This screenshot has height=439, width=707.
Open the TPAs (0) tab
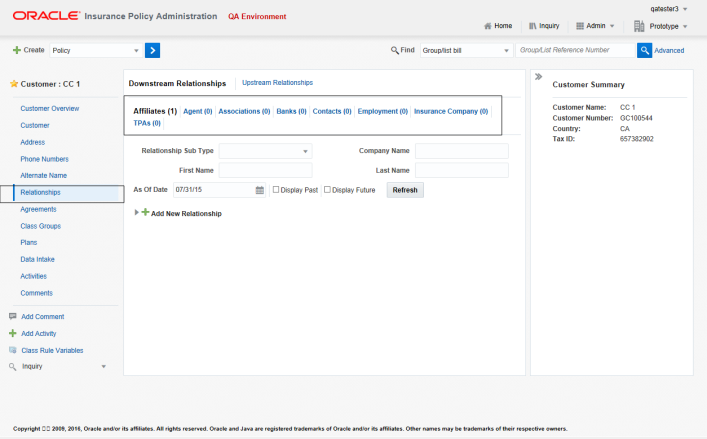click(147, 123)
